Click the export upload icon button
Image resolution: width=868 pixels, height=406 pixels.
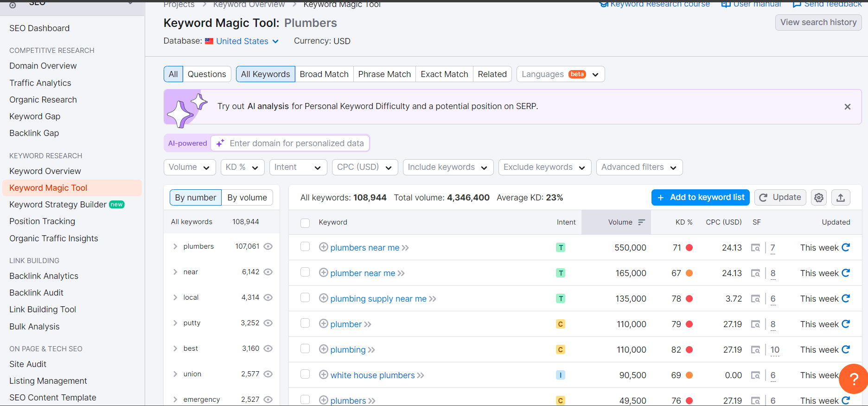[x=841, y=198]
